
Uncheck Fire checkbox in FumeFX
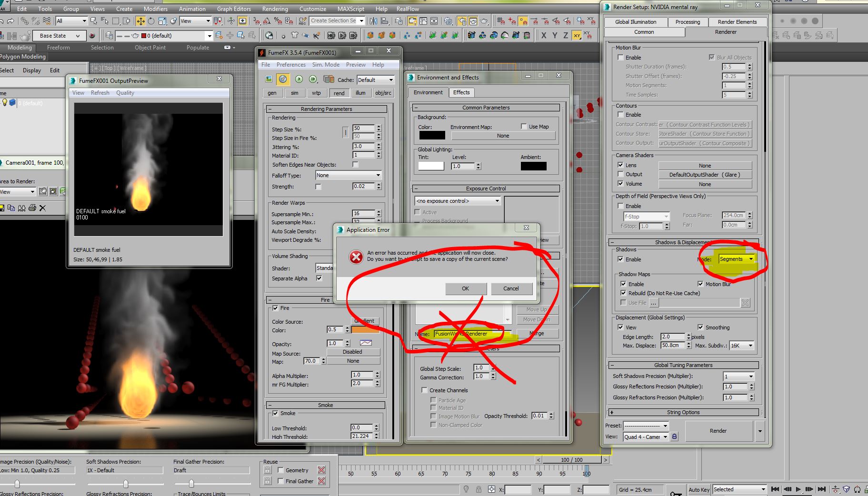275,308
